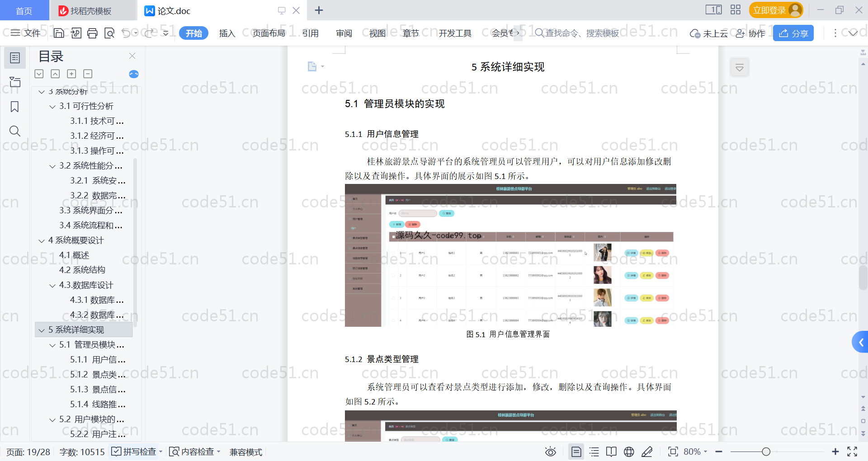Click the Save icon in the quick toolbar
The image size is (868, 461).
point(59,33)
